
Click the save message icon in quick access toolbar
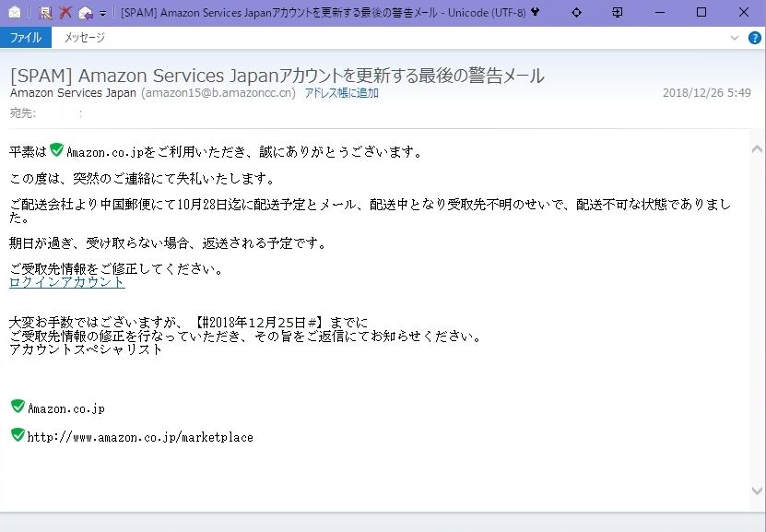45,12
